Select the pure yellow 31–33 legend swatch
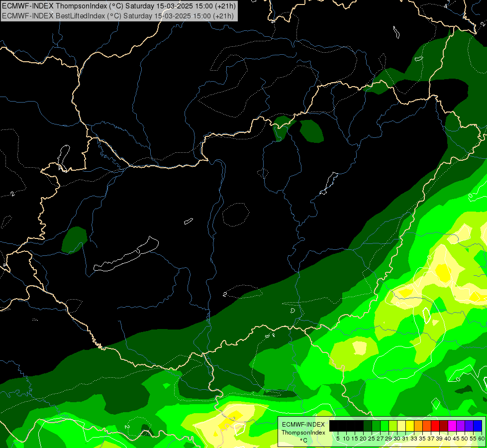This screenshot has height=448, width=487. [410, 426]
